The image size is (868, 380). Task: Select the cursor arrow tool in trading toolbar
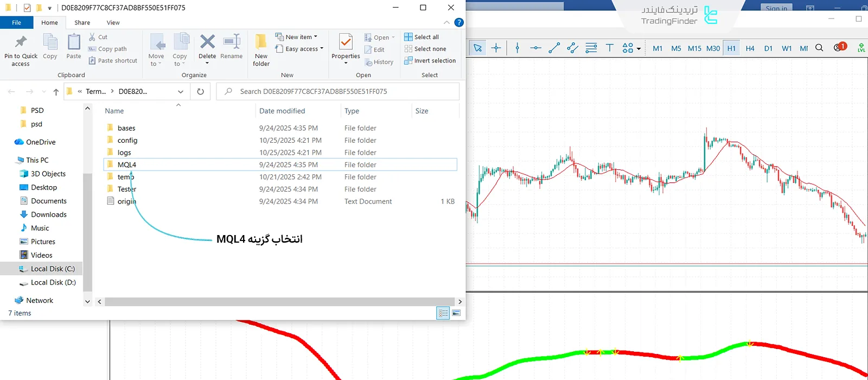[x=477, y=48]
